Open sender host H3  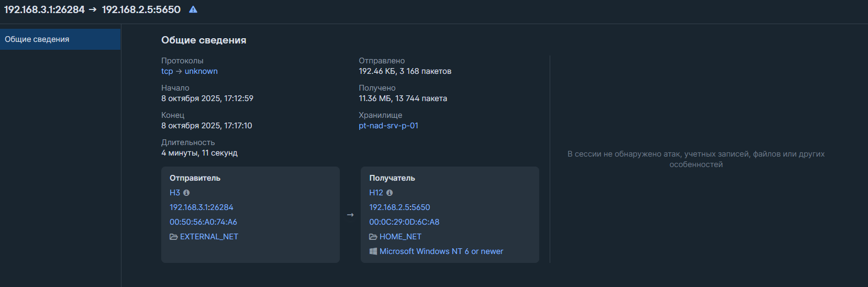174,193
